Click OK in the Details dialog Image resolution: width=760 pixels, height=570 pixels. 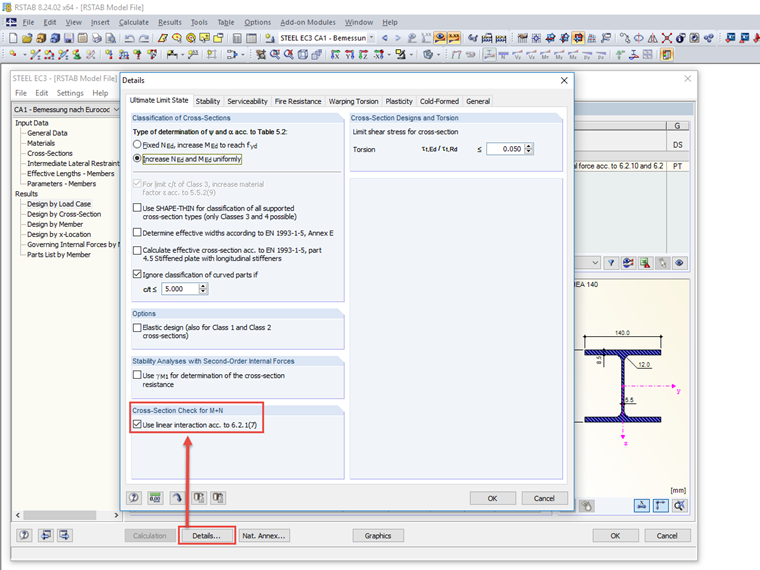[492, 498]
